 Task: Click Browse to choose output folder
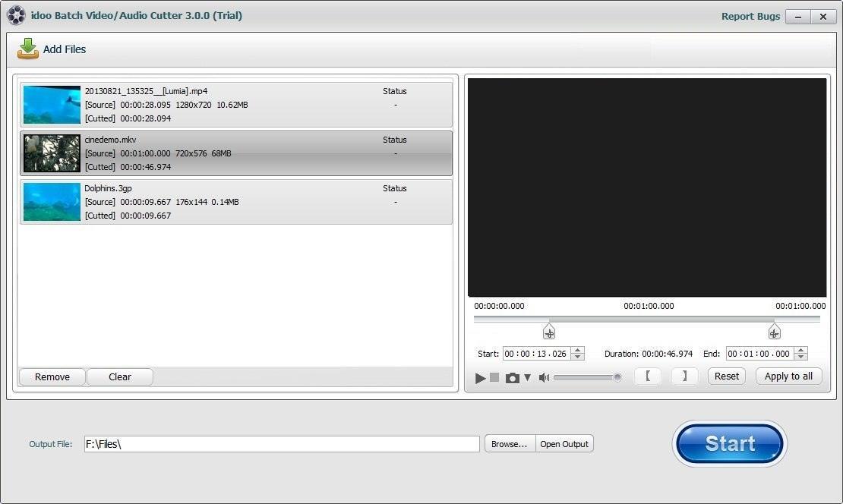[x=510, y=443]
